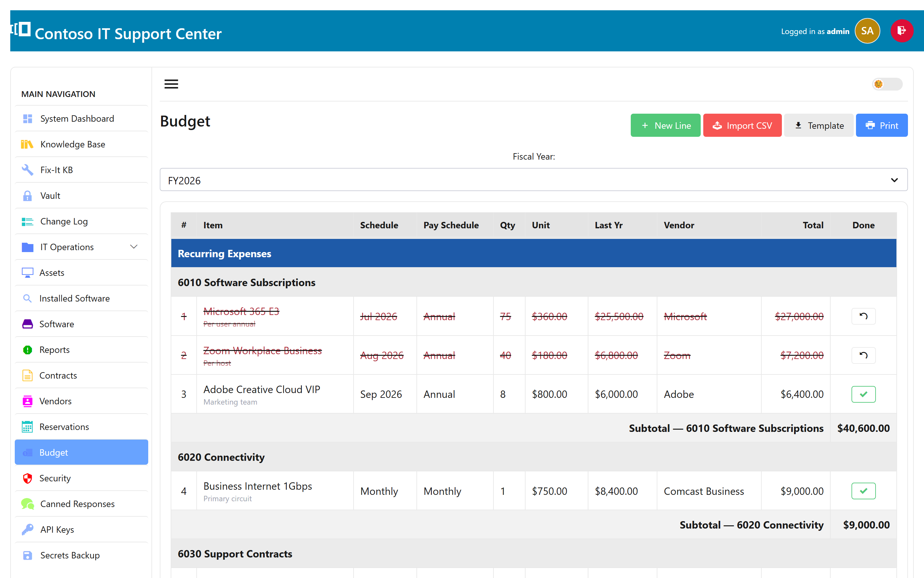Screen dimensions: 924x578
Task: Click the IT Operations folder icon
Action: point(28,247)
